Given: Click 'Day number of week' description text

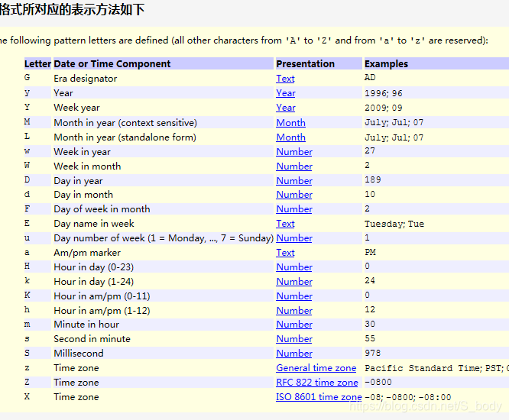Looking at the screenshot, I should tap(164, 238).
